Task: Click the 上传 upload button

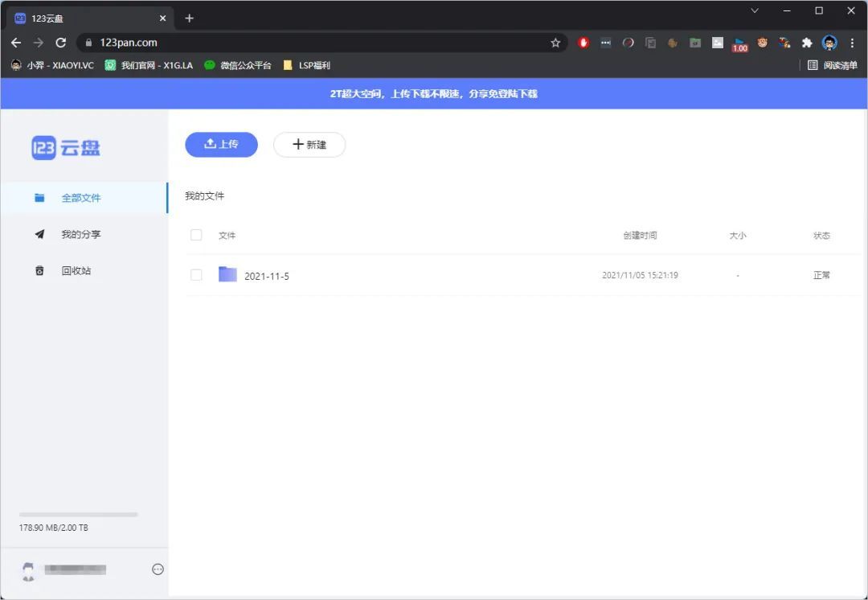Action: [221, 145]
